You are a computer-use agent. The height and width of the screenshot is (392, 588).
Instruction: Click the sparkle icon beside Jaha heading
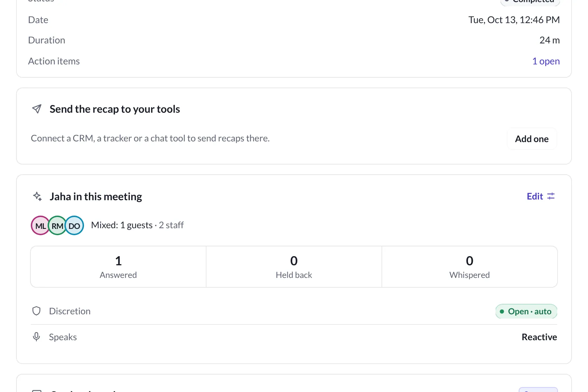pos(37,196)
